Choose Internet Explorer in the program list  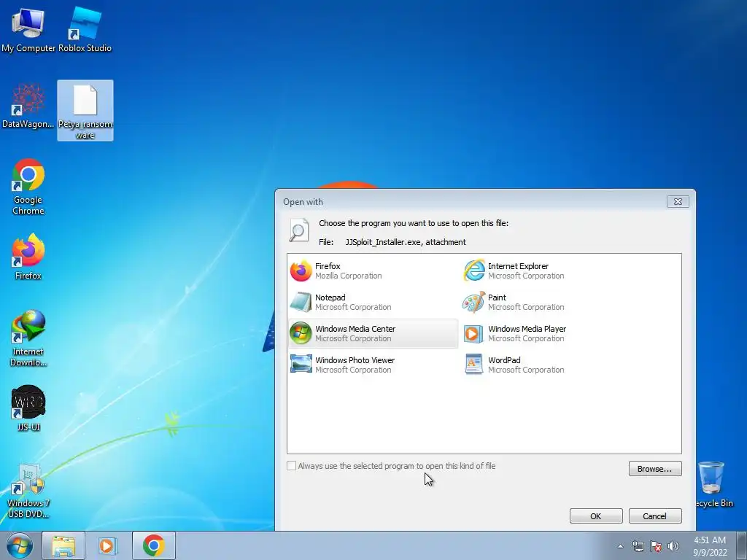point(546,271)
